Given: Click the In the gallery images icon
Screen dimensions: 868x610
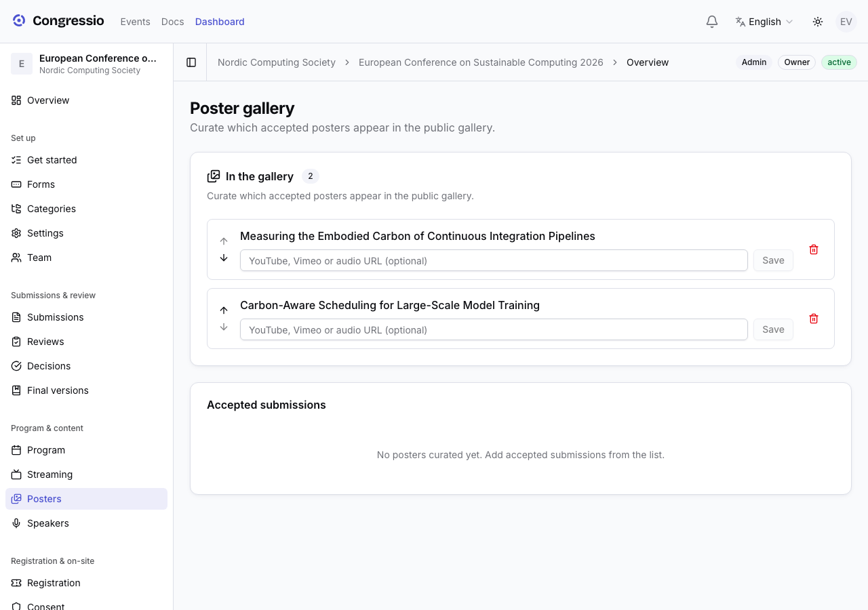Looking at the screenshot, I should [214, 176].
